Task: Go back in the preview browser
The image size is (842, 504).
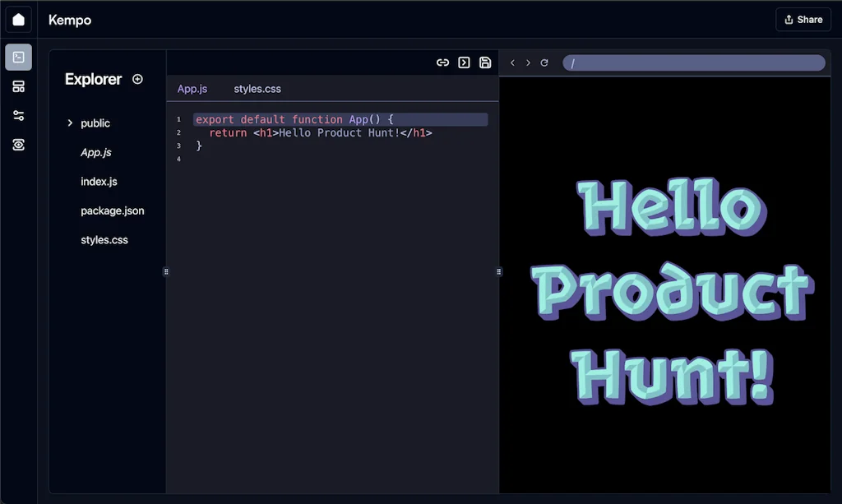Action: tap(512, 63)
